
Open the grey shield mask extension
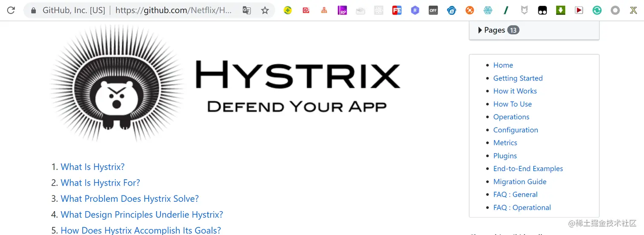(x=524, y=10)
